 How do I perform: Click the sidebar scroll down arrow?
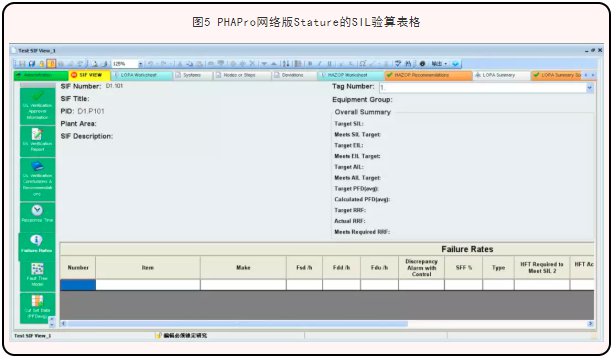(x=52, y=324)
